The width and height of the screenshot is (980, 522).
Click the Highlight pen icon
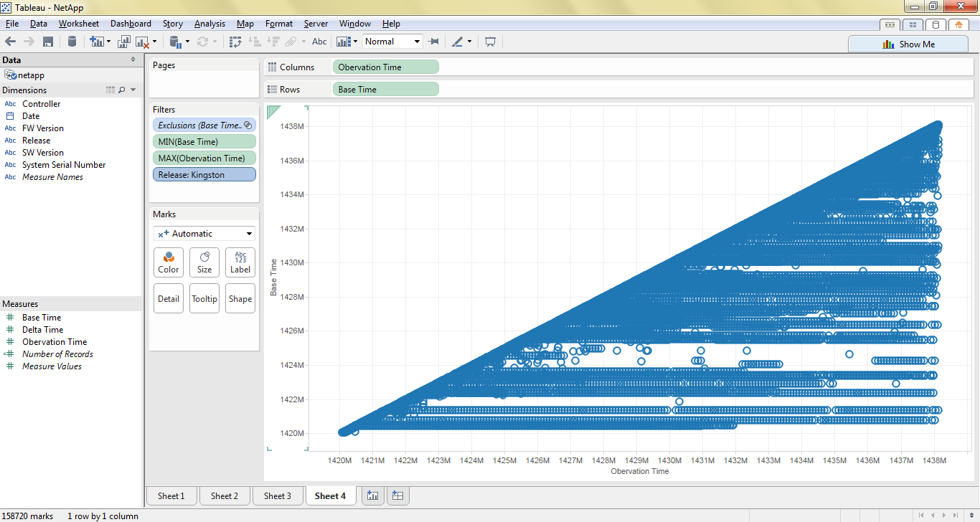click(x=458, y=42)
